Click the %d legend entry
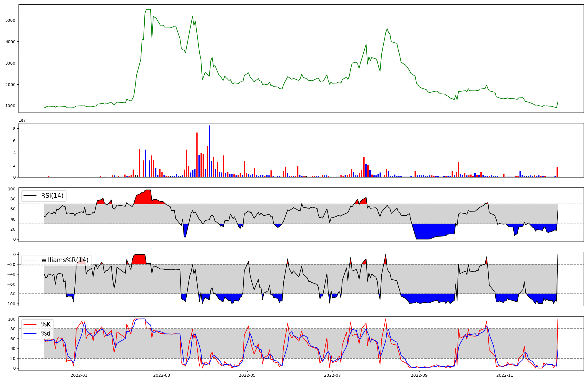The width and height of the screenshot is (588, 382). pos(46,334)
